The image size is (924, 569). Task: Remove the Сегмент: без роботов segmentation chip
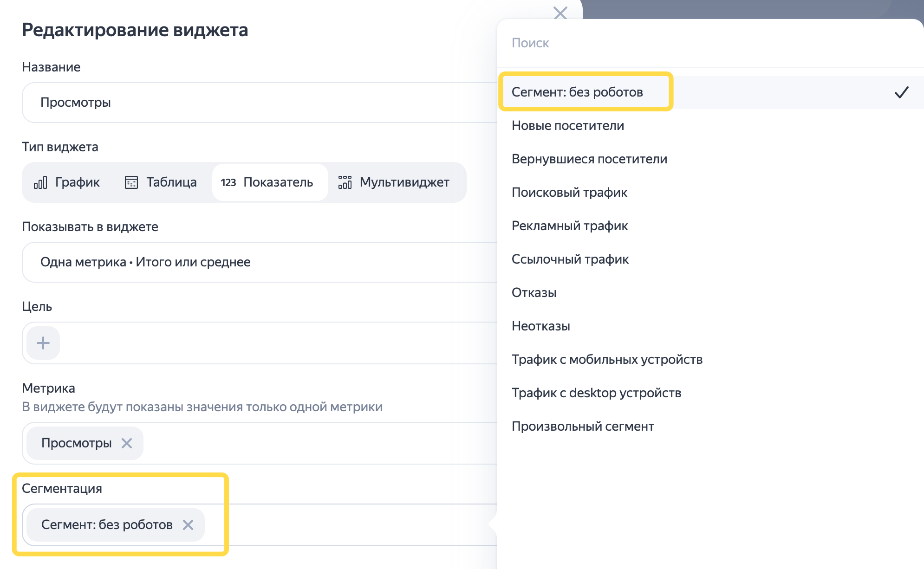(189, 525)
